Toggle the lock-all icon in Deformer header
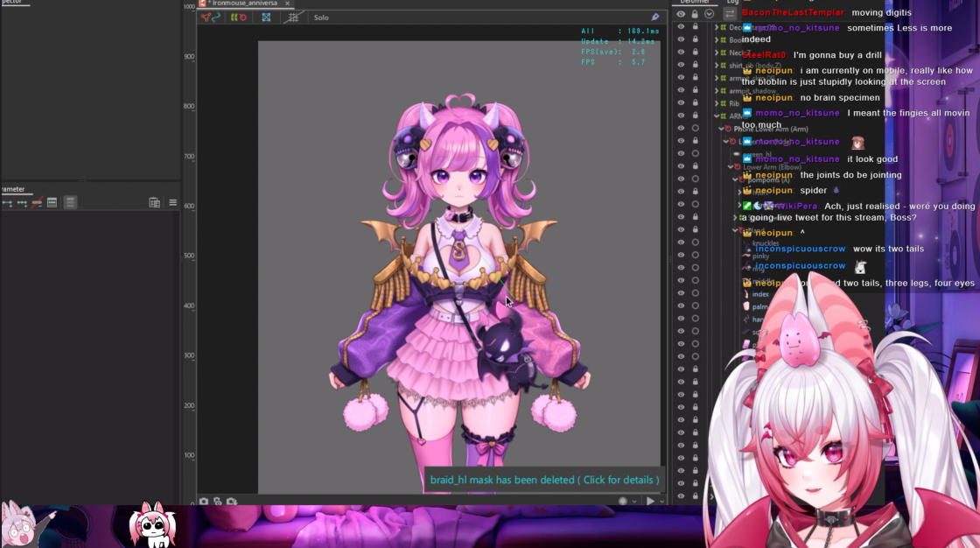The image size is (980, 548). point(695,14)
